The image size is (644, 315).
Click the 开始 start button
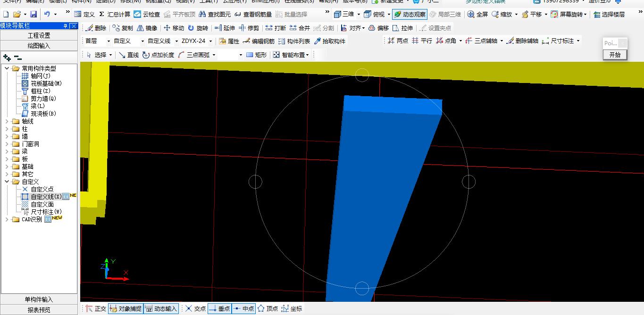(615, 55)
